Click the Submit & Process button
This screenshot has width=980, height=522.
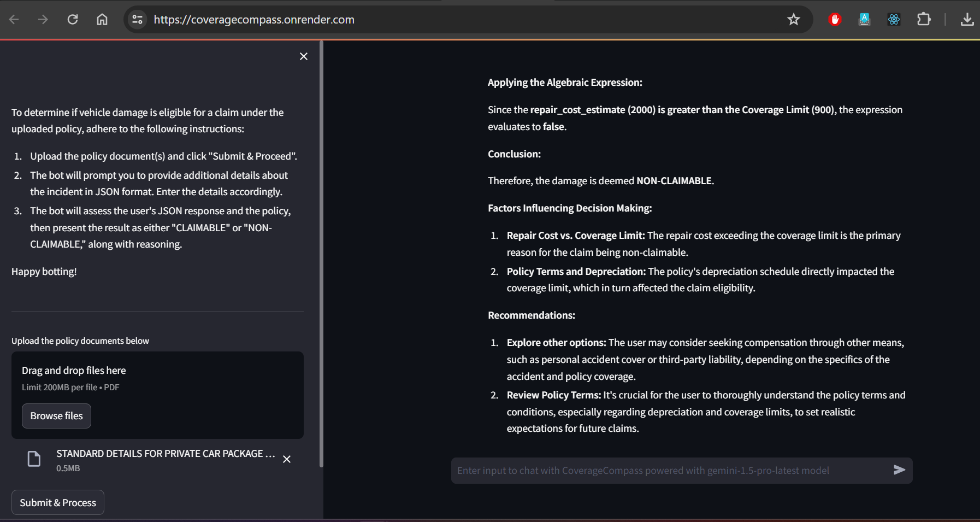coord(58,502)
